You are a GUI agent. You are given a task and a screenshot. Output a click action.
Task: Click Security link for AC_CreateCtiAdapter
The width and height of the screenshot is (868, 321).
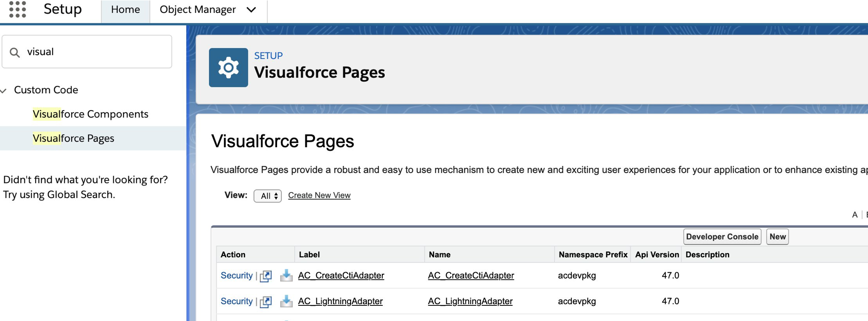pyautogui.click(x=237, y=275)
